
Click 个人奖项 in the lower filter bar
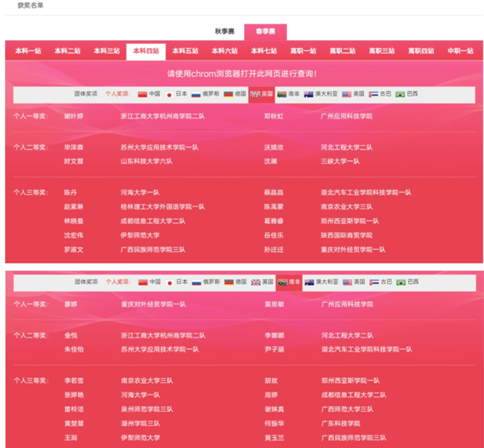116,282
